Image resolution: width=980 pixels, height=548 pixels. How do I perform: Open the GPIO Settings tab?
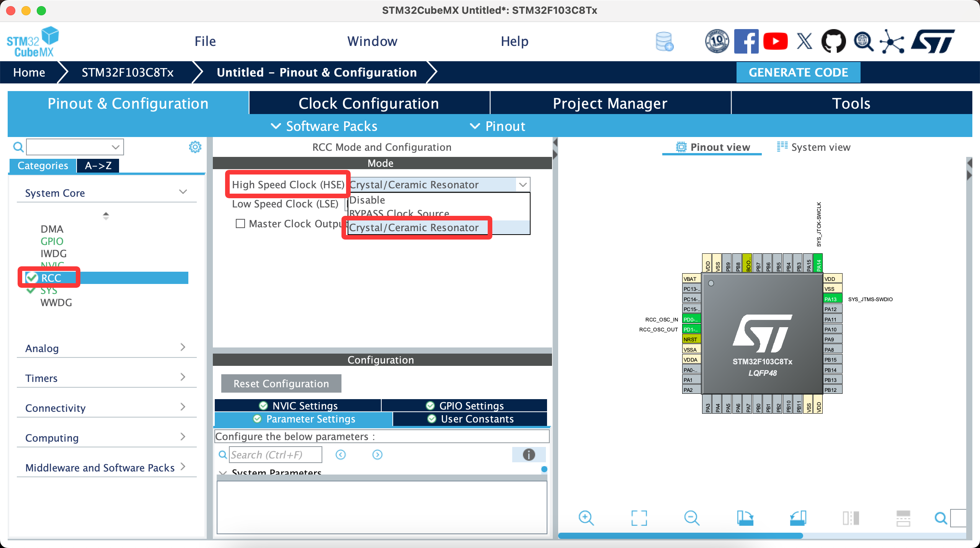[464, 405]
